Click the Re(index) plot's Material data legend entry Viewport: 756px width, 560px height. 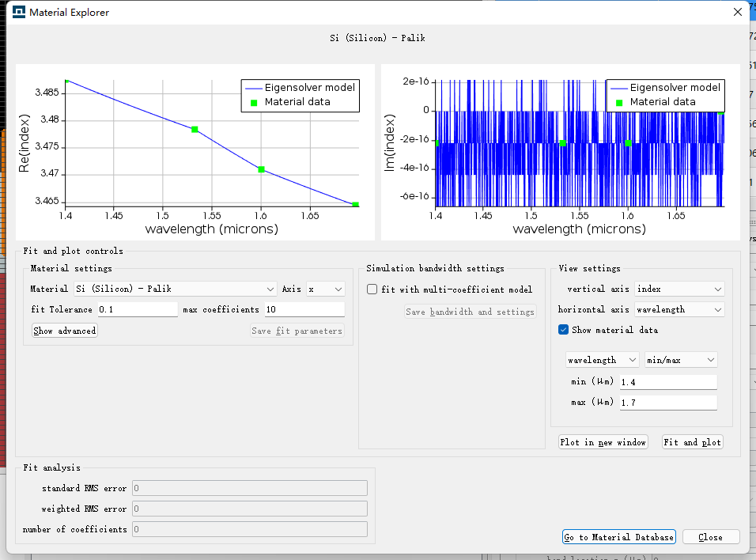tap(291, 102)
